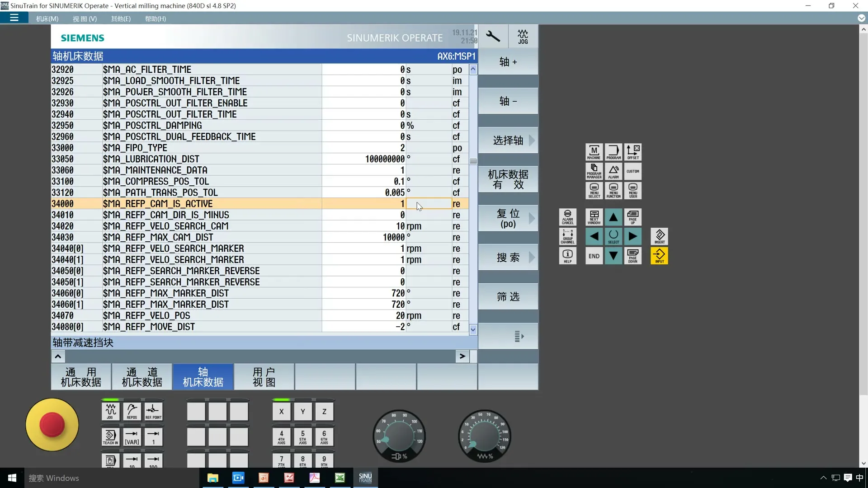The width and height of the screenshot is (868, 488).
Task: Click the feed rate override dial
Action: (484, 436)
